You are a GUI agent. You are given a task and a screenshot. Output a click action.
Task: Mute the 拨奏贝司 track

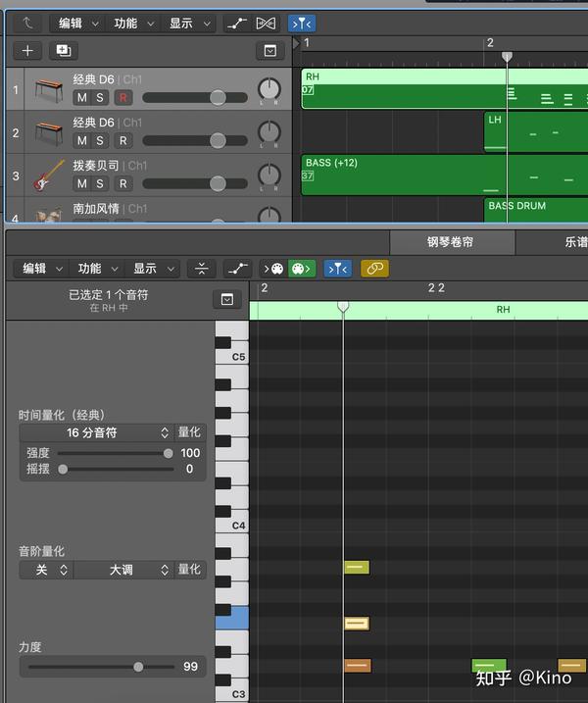(82, 183)
